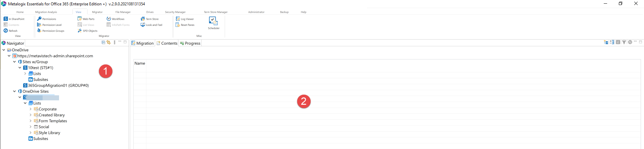Expand the Style Library node
The height and width of the screenshot is (149, 644).
[x=31, y=133]
